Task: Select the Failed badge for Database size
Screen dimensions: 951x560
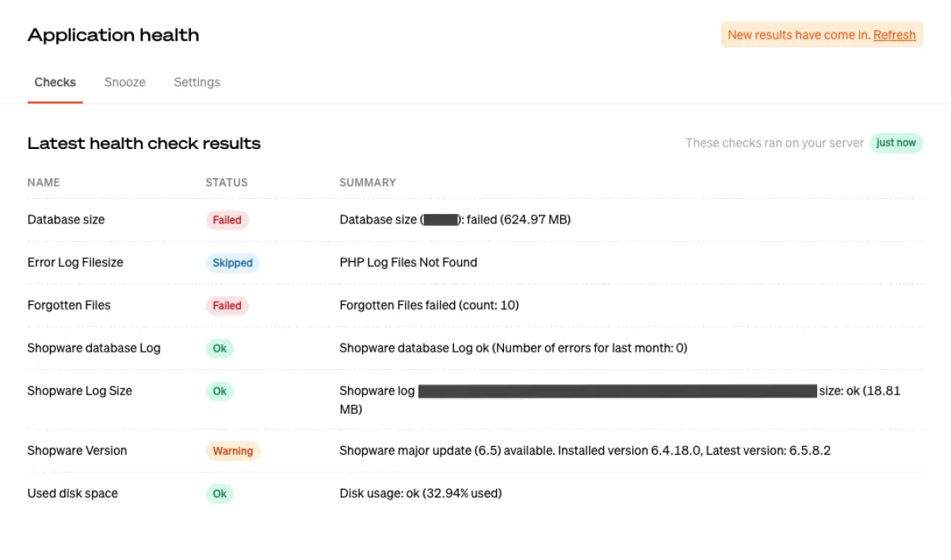Action: (x=227, y=220)
